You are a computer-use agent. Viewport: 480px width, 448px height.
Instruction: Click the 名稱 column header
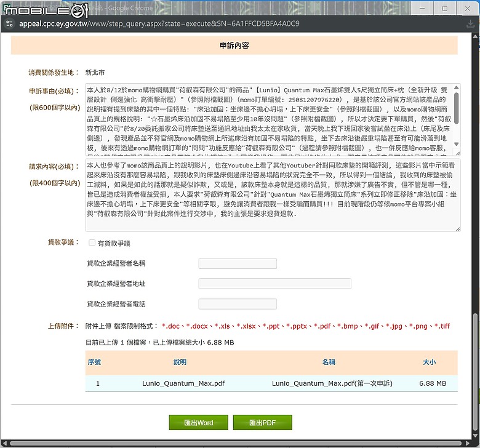[x=329, y=362]
